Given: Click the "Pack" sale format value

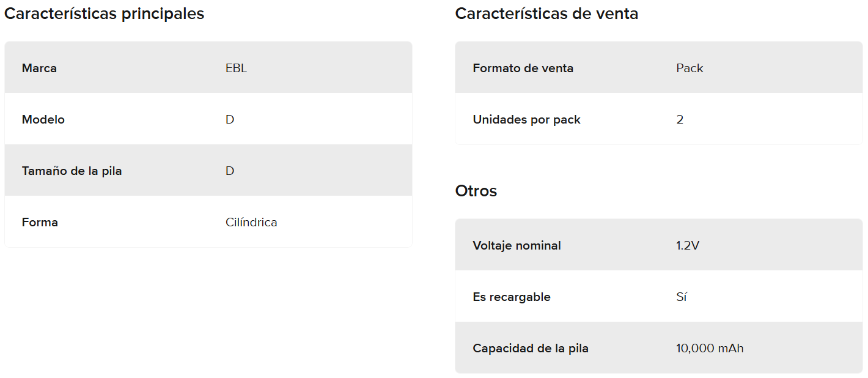Looking at the screenshot, I should coord(690,68).
